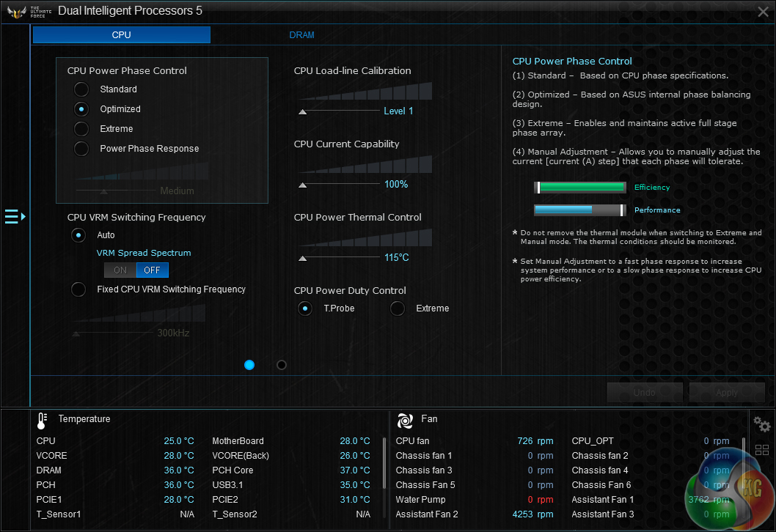The width and height of the screenshot is (776, 532).
Task: Click the thermometer Temperature icon
Action: click(42, 421)
